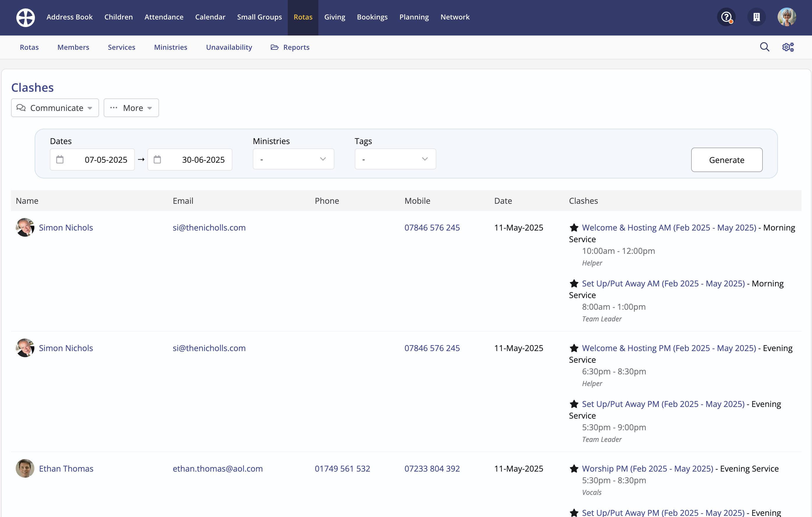Click the Name column header

point(27,201)
